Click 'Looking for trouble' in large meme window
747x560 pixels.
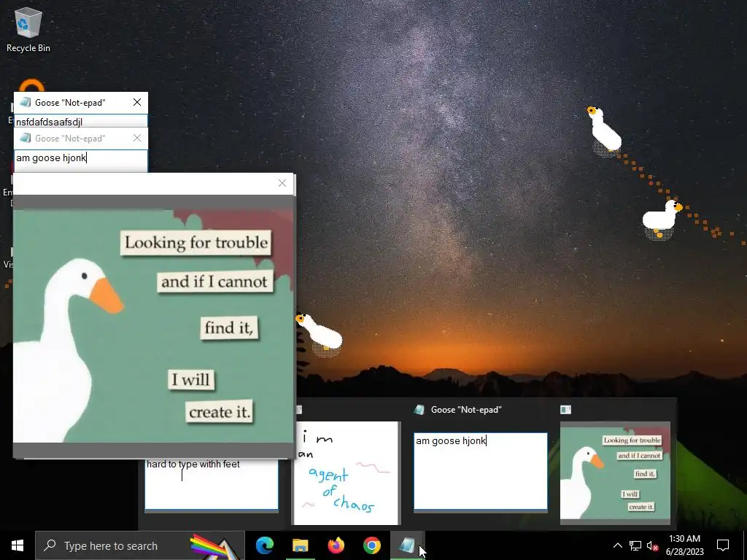coord(196,243)
